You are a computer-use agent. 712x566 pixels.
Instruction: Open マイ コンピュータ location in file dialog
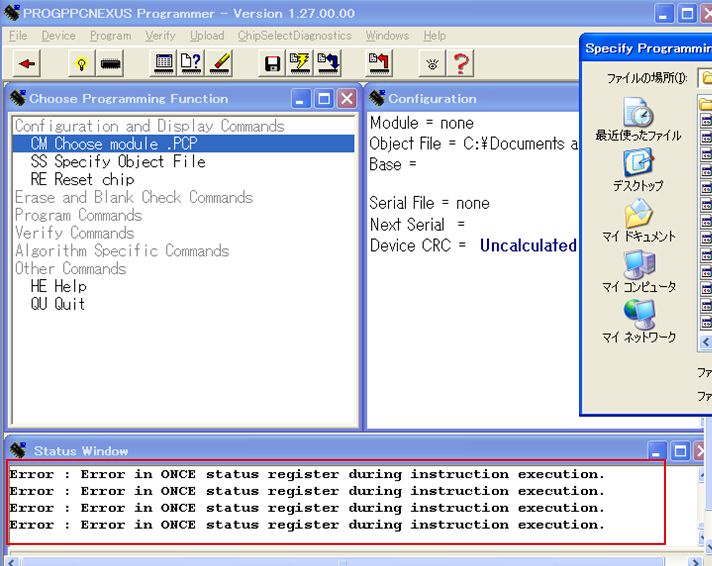pyautogui.click(x=638, y=271)
